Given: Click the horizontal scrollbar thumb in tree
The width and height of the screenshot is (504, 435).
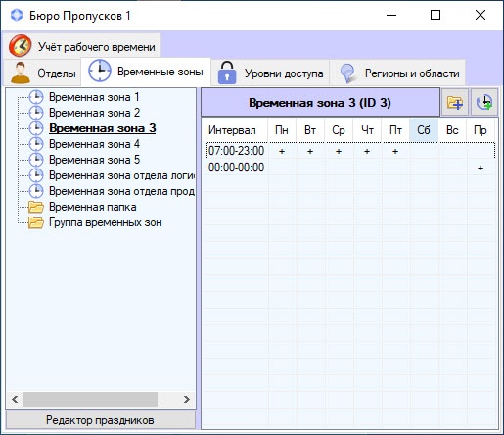Looking at the screenshot, I should point(90,399).
